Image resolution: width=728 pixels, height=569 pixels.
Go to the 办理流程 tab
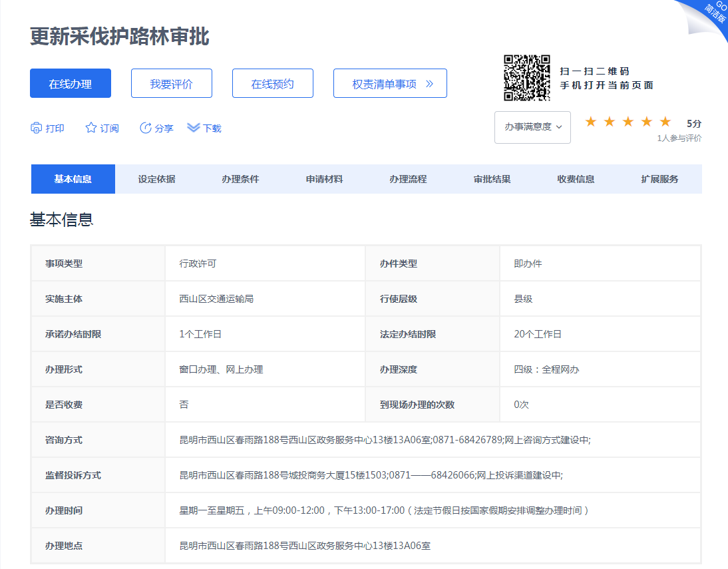tap(408, 179)
